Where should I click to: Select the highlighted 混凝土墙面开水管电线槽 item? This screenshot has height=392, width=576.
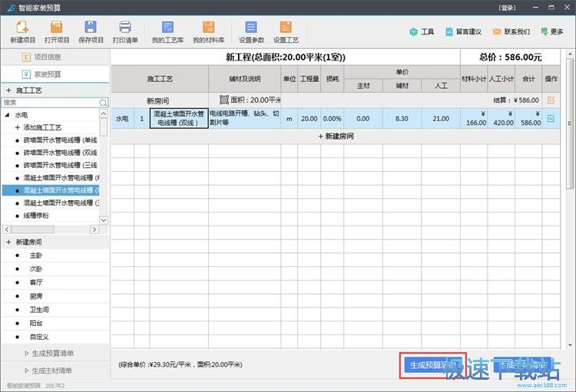[x=51, y=190]
